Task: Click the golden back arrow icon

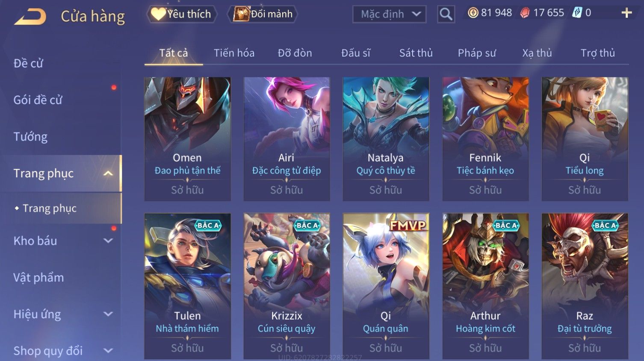Action: pyautogui.click(x=30, y=17)
